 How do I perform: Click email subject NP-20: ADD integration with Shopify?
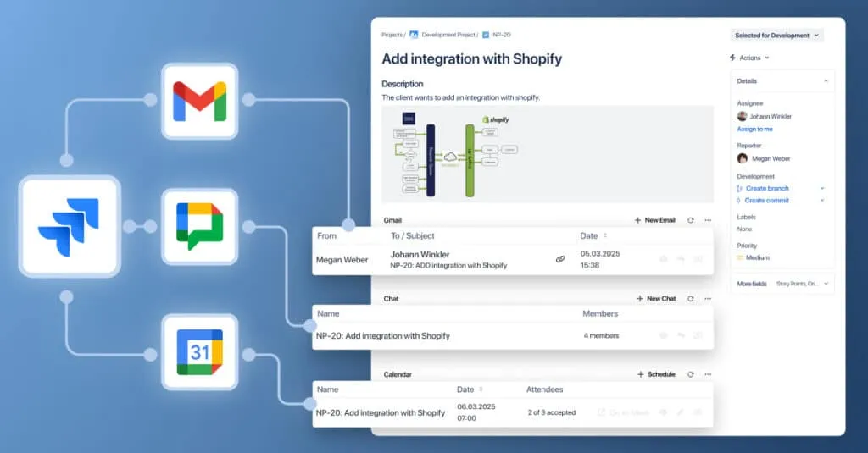coord(448,266)
